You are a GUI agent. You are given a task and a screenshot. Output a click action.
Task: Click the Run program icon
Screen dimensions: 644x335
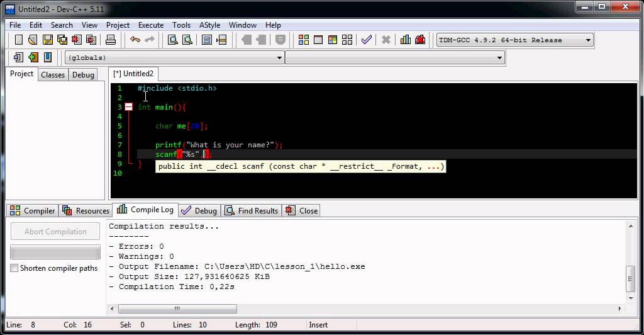pos(318,40)
